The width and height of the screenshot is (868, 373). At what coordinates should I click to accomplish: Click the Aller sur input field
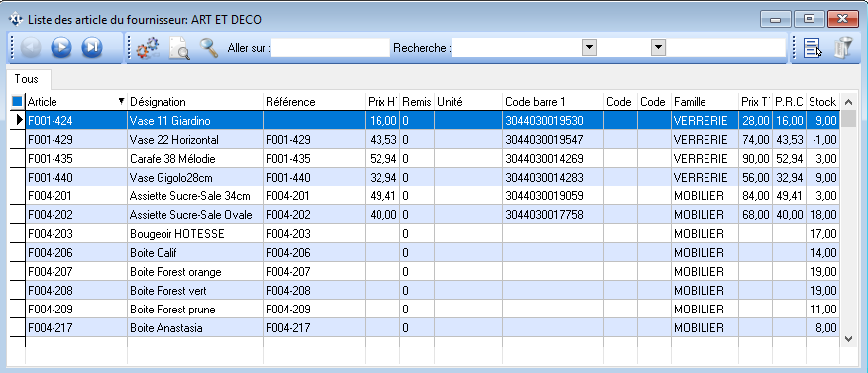(331, 48)
